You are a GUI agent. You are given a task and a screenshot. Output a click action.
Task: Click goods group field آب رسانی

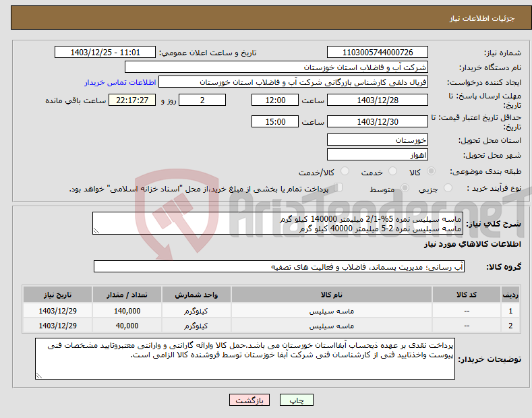click(x=279, y=267)
